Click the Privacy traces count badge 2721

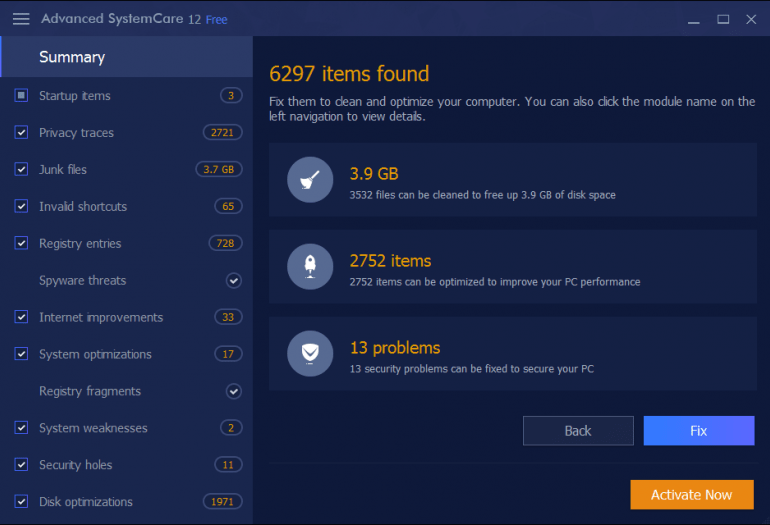222,132
